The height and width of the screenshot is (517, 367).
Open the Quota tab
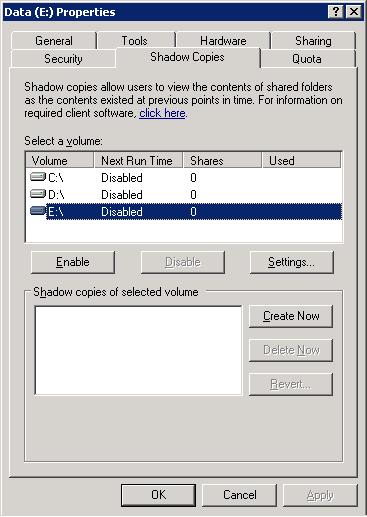pyautogui.click(x=307, y=59)
